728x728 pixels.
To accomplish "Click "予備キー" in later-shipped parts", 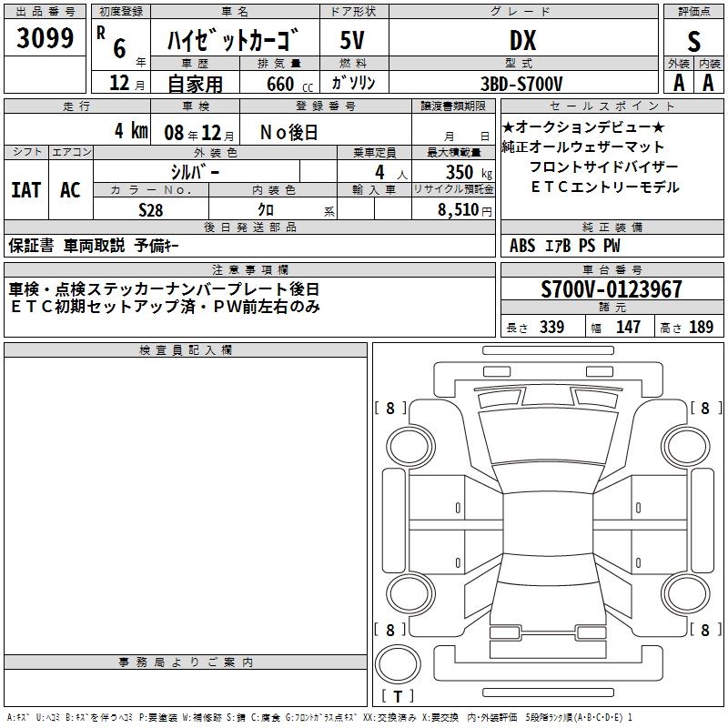I will (157, 245).
